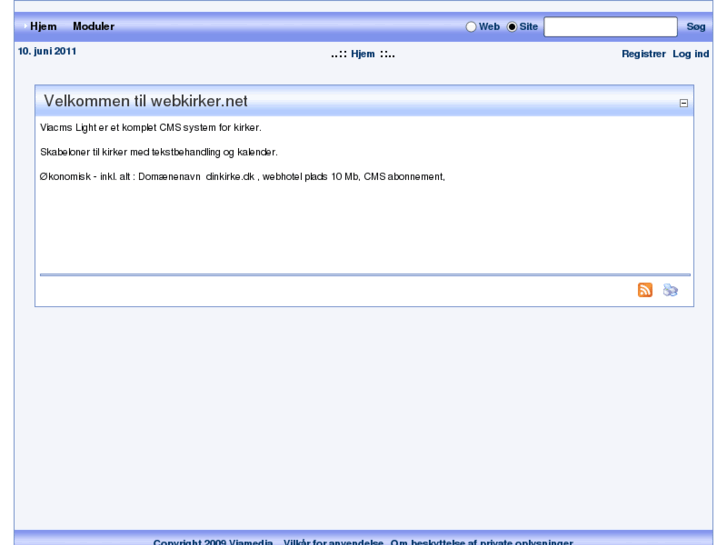This screenshot has width=727, height=545.
Task: Open the RSS feed icon
Action: 644,290
